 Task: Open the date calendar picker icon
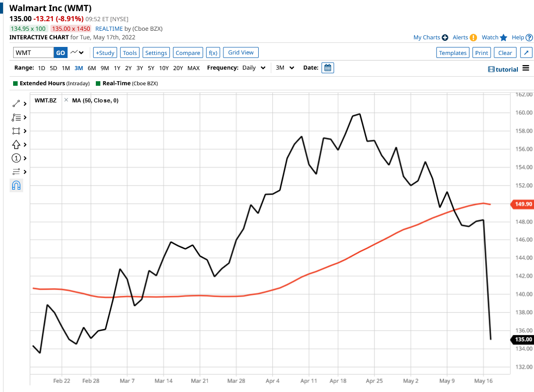pyautogui.click(x=328, y=68)
